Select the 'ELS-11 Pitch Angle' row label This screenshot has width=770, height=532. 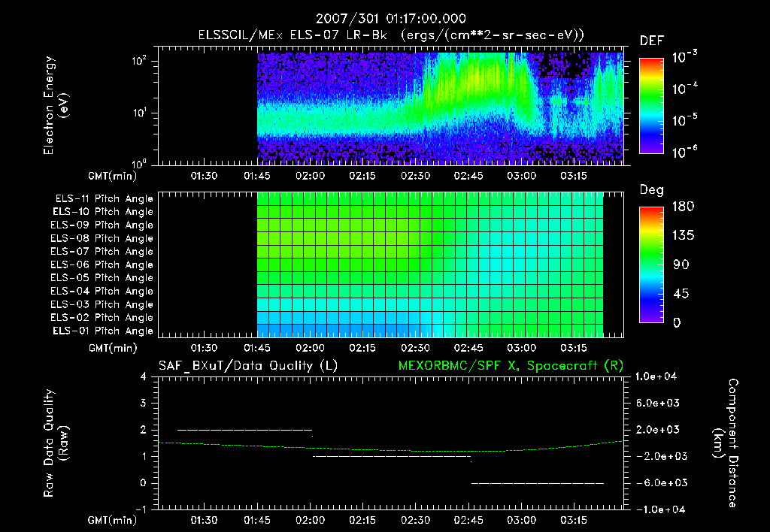[104, 199]
